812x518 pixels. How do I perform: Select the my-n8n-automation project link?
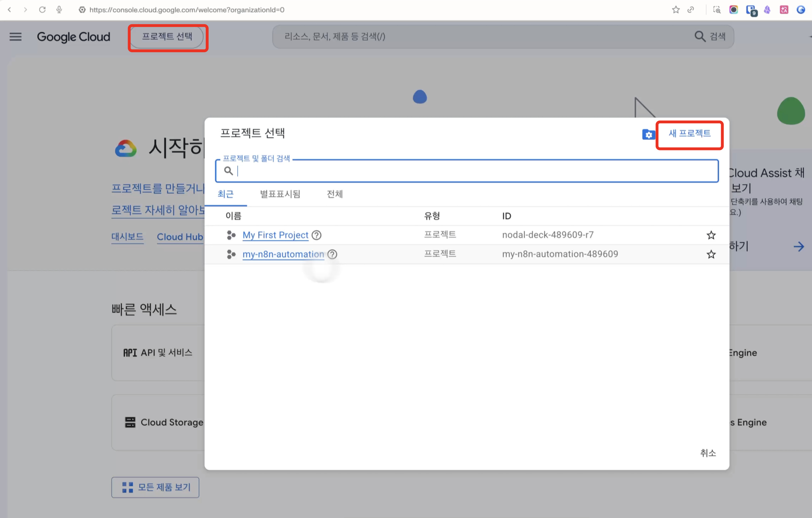[x=283, y=254]
